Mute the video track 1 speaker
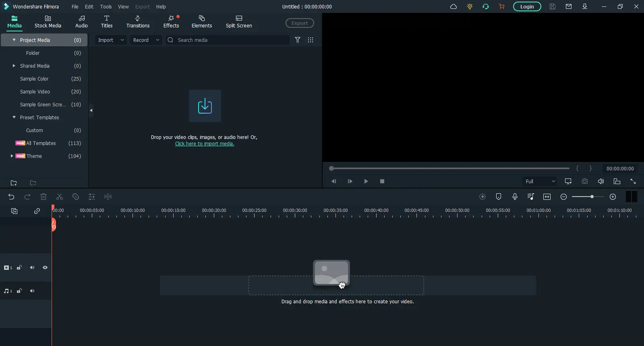 coord(32,267)
